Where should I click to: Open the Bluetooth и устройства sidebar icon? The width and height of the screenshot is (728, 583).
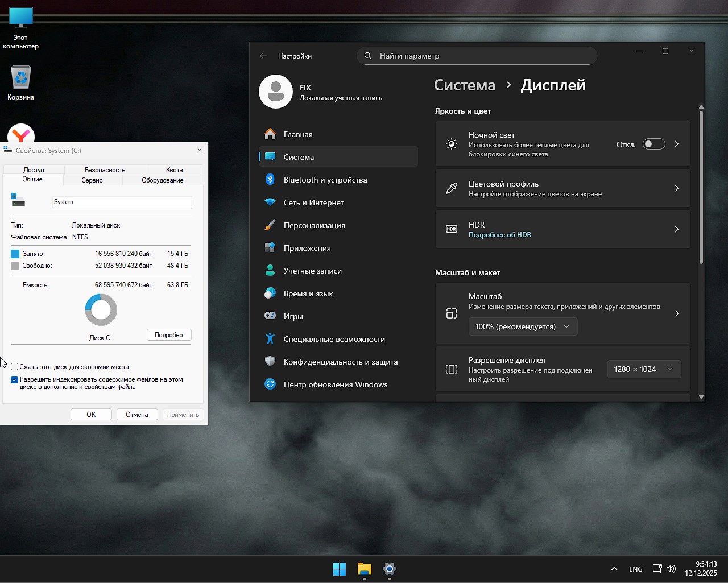coord(270,180)
